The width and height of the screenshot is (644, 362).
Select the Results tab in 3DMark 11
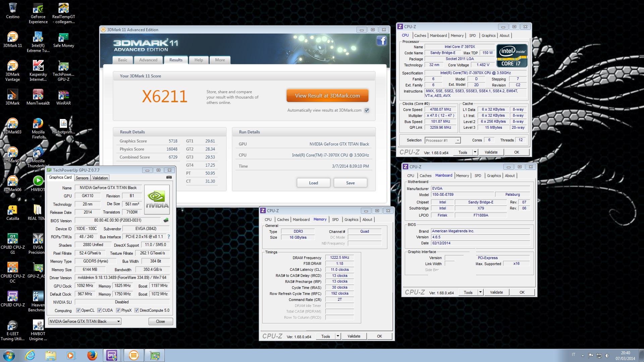(176, 60)
